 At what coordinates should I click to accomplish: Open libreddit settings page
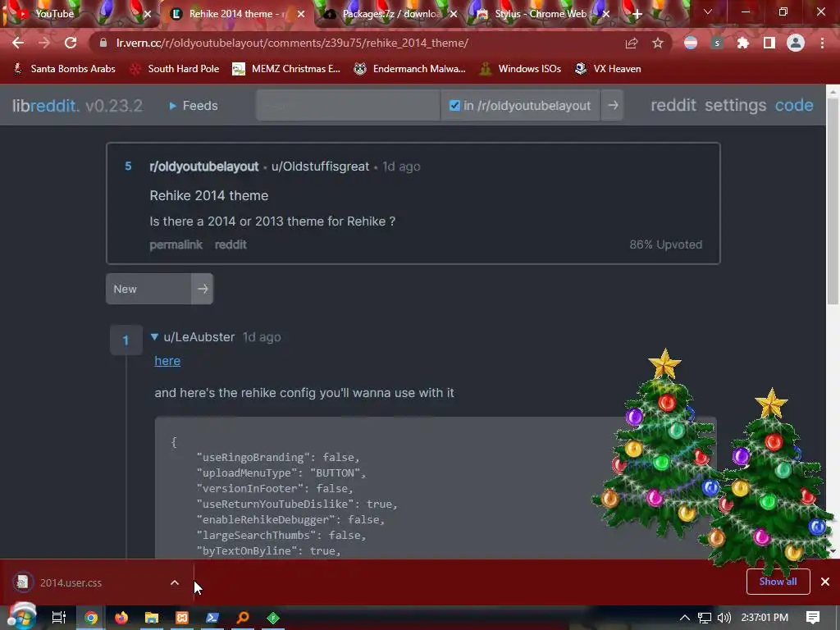point(735,106)
